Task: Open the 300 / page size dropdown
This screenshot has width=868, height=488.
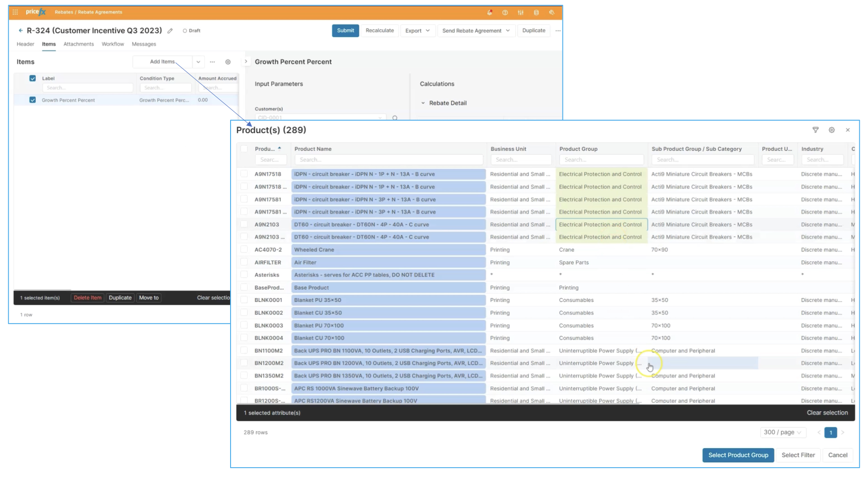Action: coord(783,432)
